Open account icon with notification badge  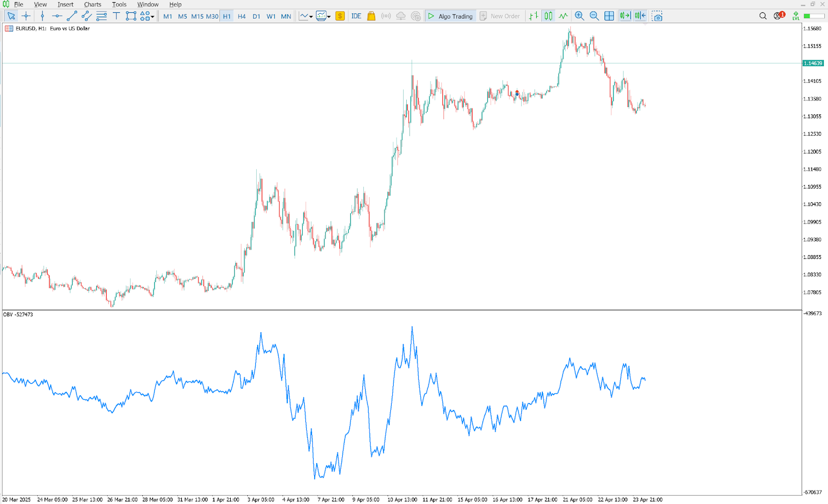[779, 16]
